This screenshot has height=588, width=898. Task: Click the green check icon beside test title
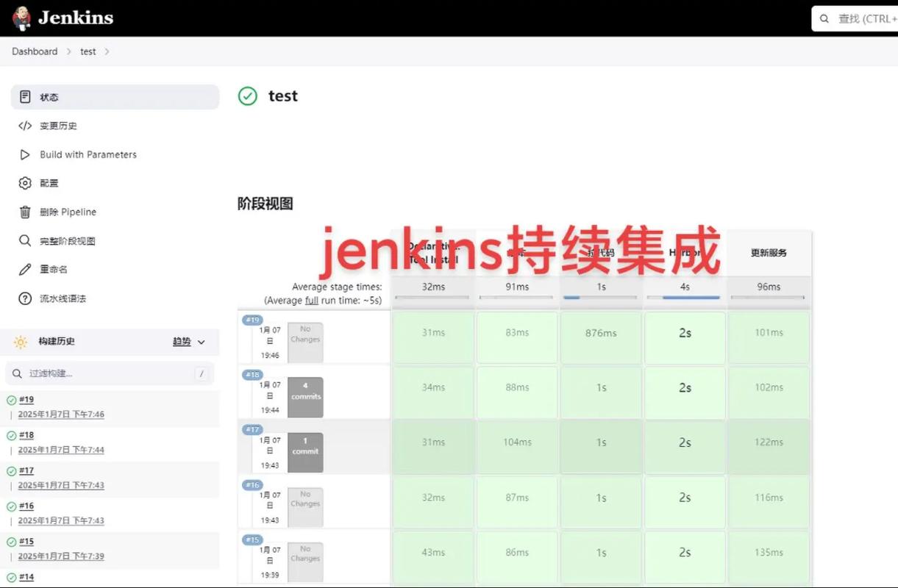click(x=248, y=96)
